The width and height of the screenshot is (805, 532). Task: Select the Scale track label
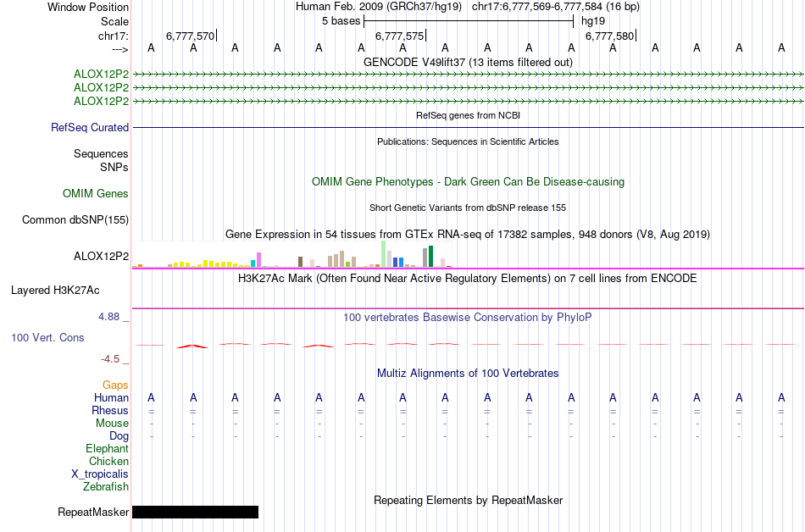tap(114, 21)
